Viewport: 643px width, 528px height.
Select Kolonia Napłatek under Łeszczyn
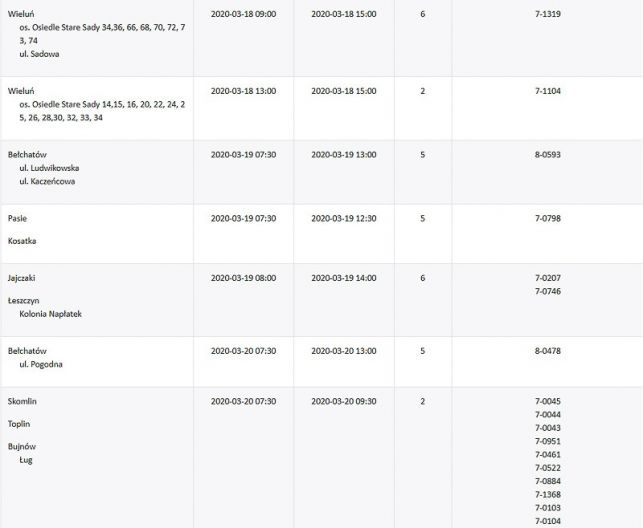pos(50,314)
